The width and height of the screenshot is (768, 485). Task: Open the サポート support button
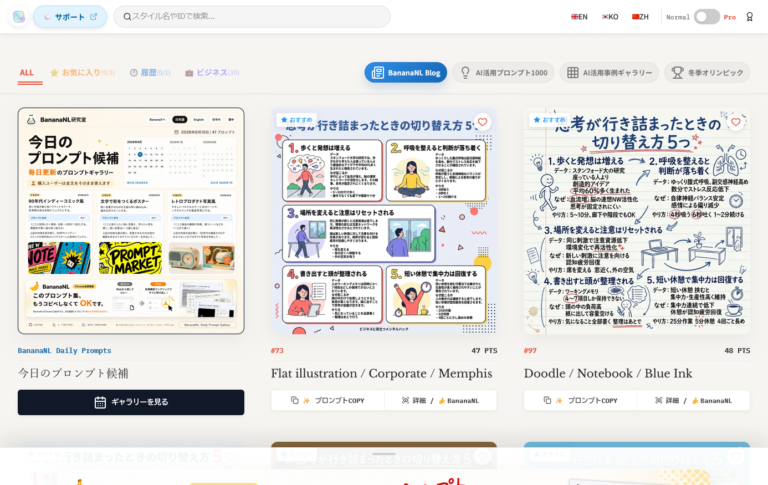[70, 17]
